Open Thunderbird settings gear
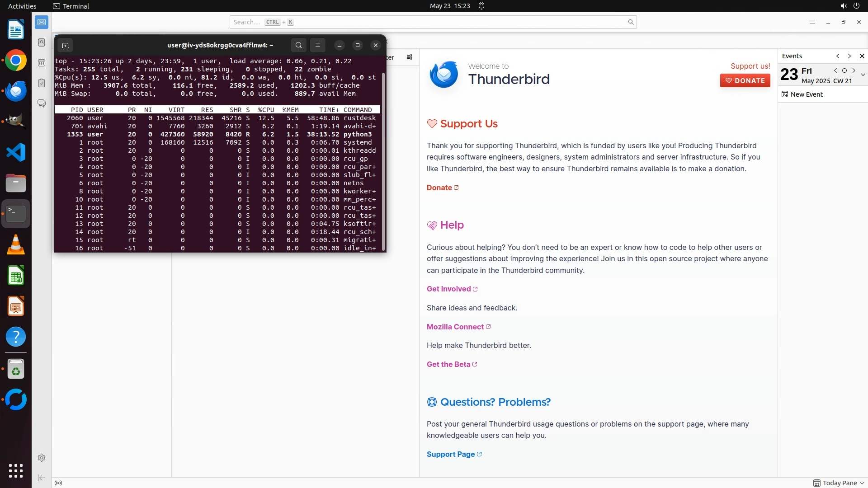This screenshot has height=488, width=868. 42,458
